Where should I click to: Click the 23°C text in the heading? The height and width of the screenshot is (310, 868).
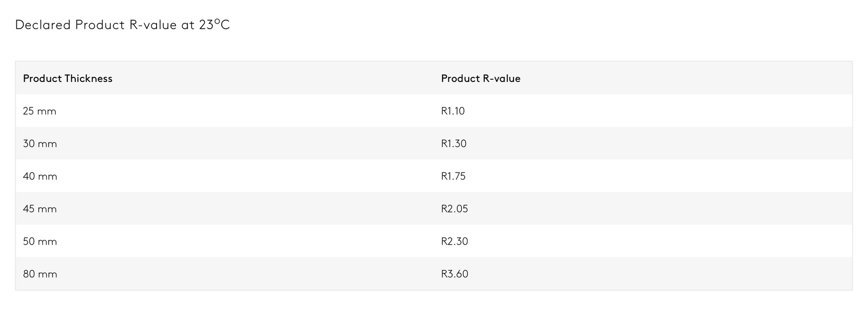tap(214, 25)
